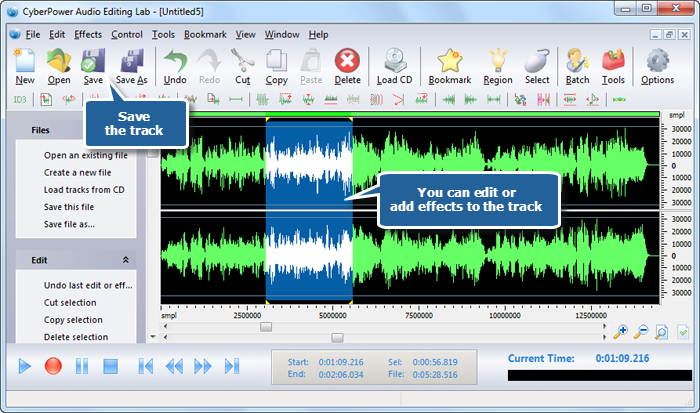The height and width of the screenshot is (413, 700).
Task: Open the View menu
Action: [x=246, y=34]
